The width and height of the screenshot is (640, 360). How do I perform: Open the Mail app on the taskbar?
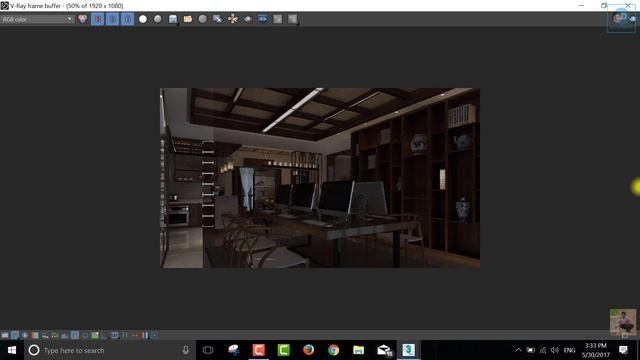[384, 350]
